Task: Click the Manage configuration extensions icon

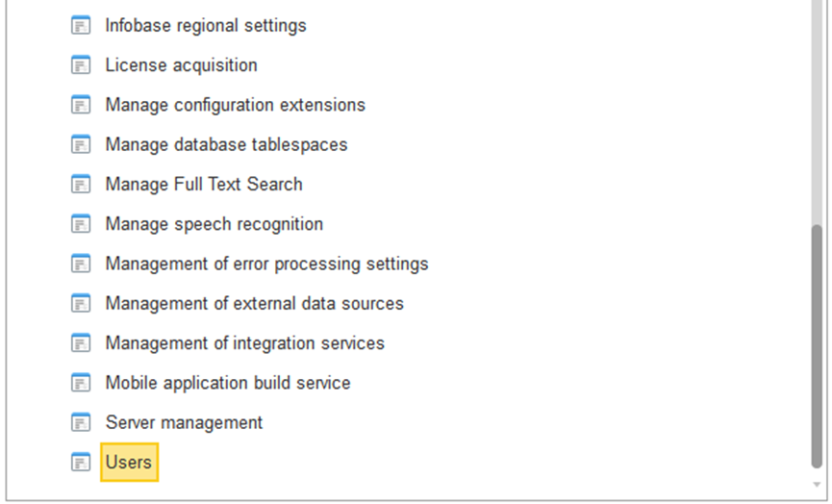Action: tap(81, 105)
